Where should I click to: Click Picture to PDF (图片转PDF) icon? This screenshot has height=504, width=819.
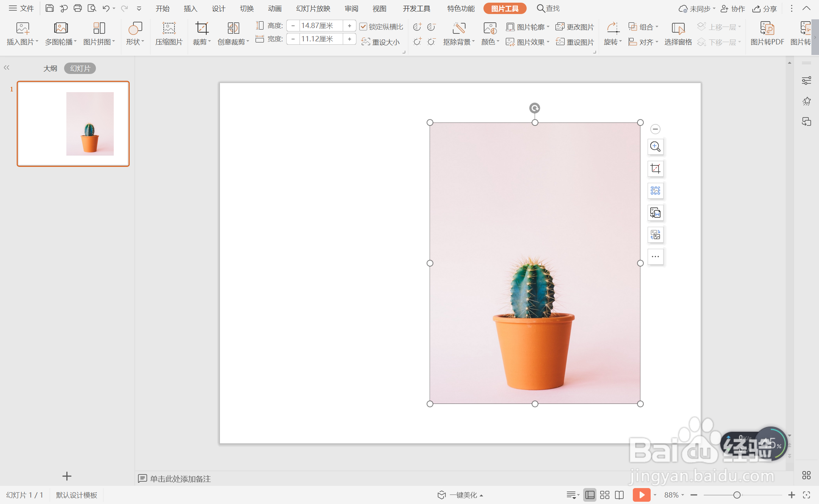pyautogui.click(x=767, y=28)
